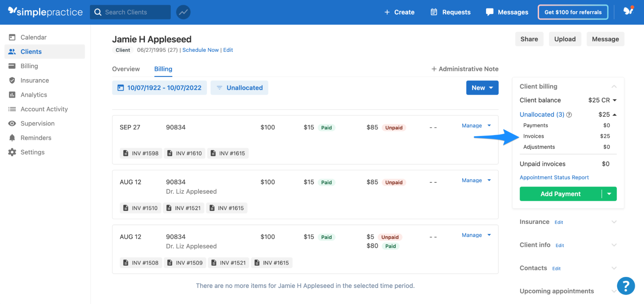Open the Manage dropdown for SEP 27 session
The image size is (644, 304).
click(489, 126)
